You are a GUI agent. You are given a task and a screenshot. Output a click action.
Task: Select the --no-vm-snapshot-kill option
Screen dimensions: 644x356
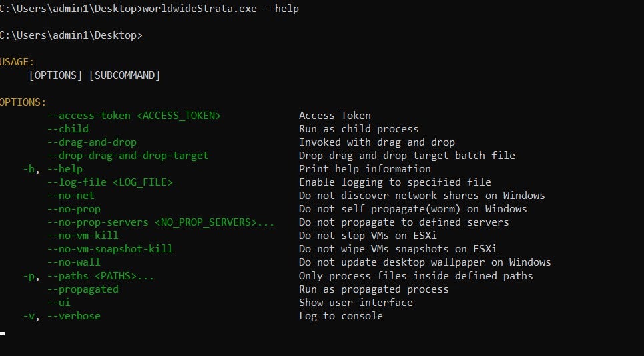[x=110, y=249]
